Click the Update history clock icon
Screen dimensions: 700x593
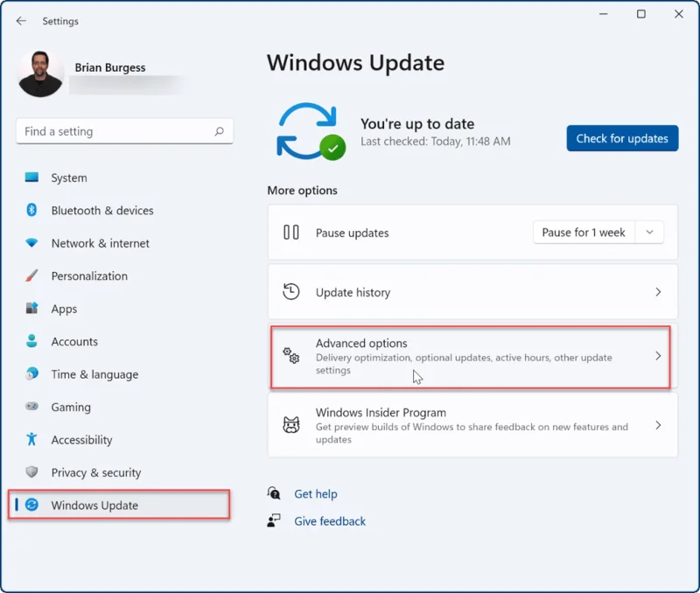pos(291,292)
